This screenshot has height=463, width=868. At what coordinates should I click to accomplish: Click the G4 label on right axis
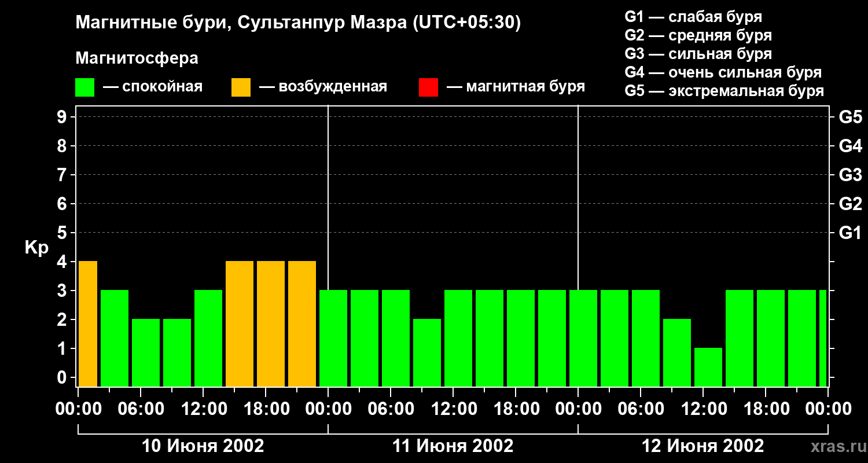pos(851,146)
